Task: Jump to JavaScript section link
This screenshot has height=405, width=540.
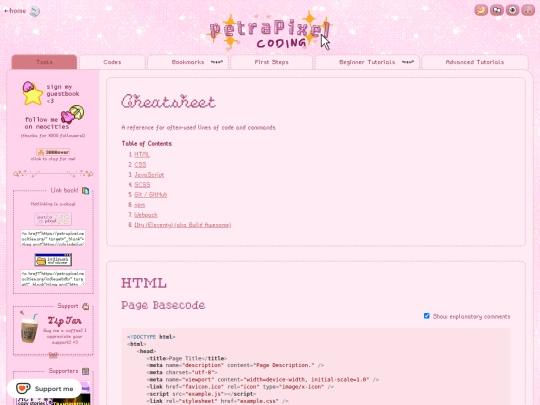Action: 149,175
